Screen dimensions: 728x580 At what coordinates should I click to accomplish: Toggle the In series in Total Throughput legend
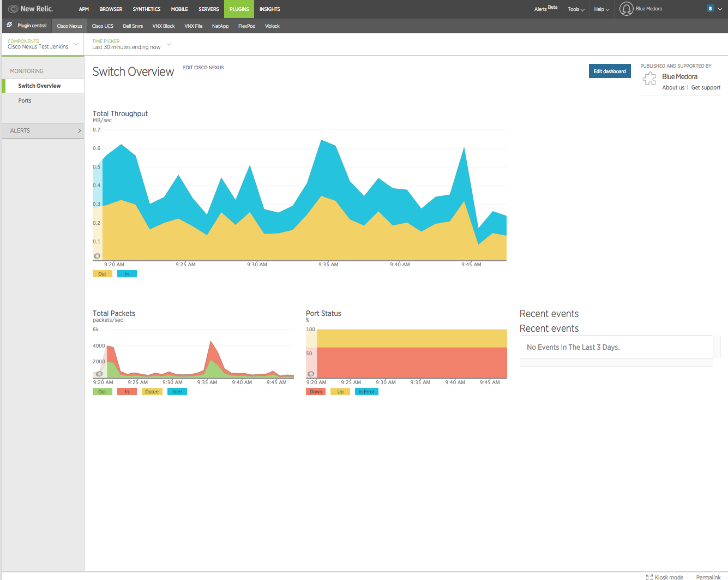[x=127, y=274]
